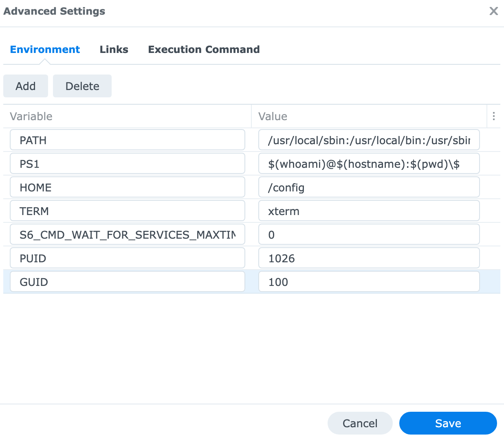Screen dimensions: 504x437
Task: Select the PS1 variable name field
Action: (127, 163)
